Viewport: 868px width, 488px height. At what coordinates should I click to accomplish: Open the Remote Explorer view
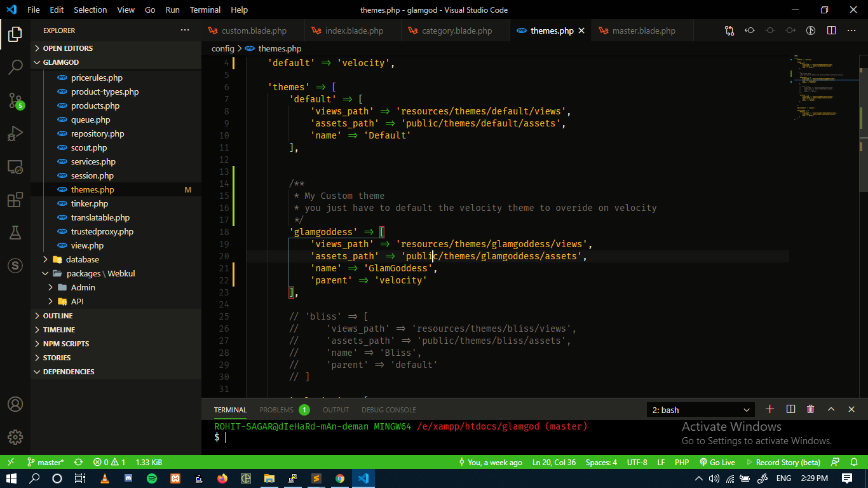15,167
